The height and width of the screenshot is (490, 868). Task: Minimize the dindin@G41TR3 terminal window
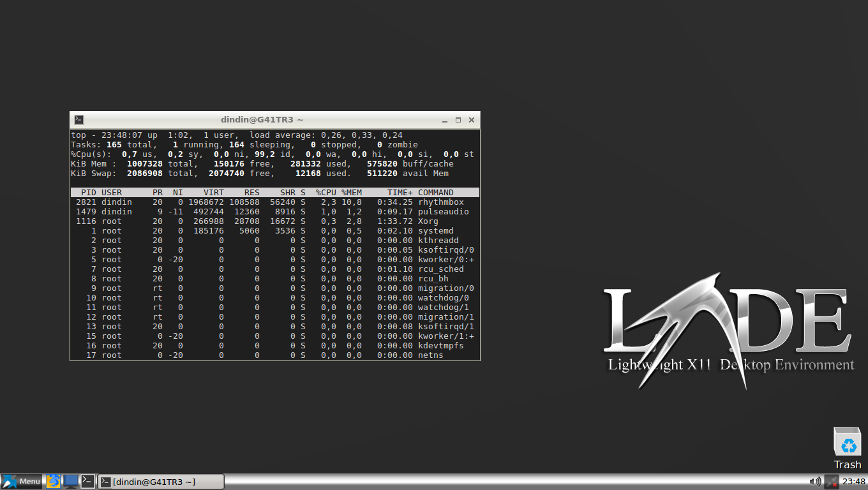click(444, 120)
